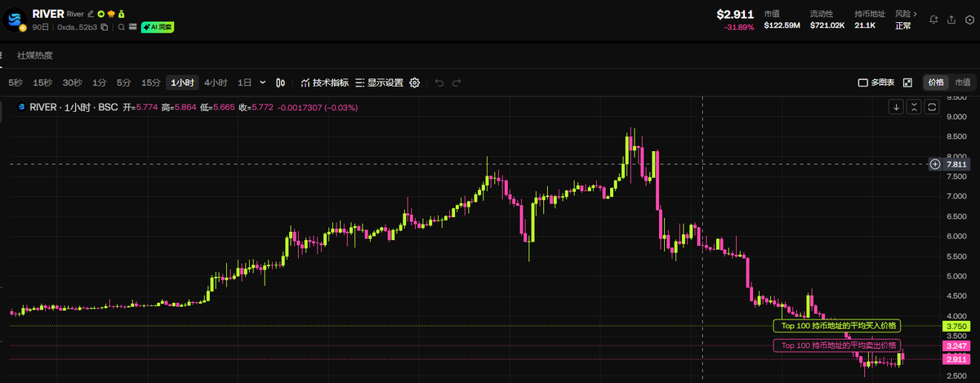Click the redo arrow icon
Screen dimensions: 980x383
pos(457,82)
